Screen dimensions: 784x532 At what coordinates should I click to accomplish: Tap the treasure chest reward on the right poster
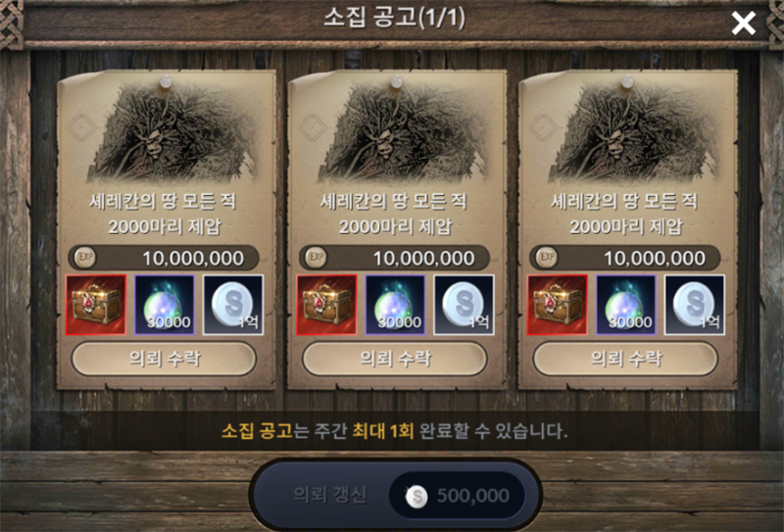click(557, 305)
